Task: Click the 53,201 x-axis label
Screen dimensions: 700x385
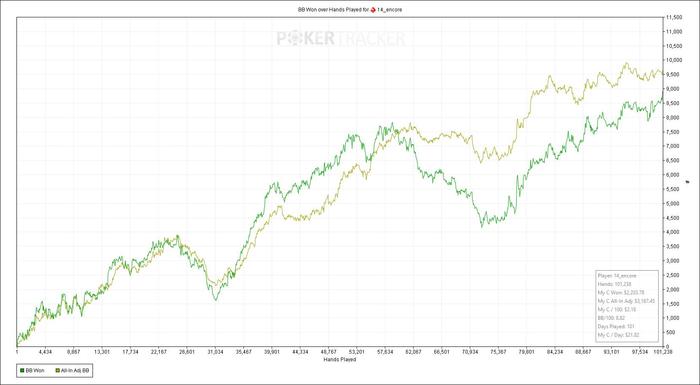Action: (x=357, y=352)
